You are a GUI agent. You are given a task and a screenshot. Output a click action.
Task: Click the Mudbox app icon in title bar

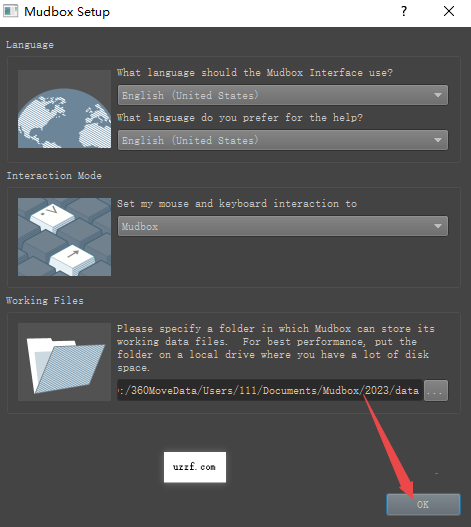pyautogui.click(x=11, y=11)
